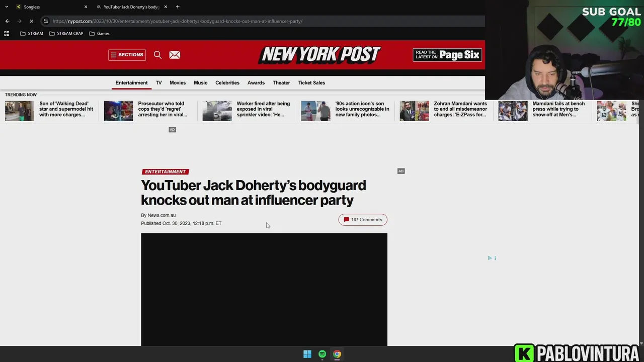Click the browser forward arrow
This screenshot has height=362, width=644.
click(x=19, y=21)
